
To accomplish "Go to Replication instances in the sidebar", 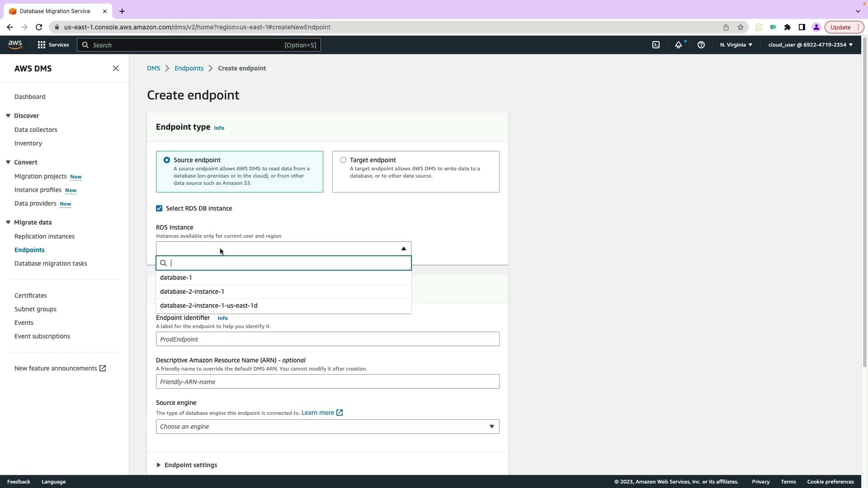I will click(x=44, y=236).
